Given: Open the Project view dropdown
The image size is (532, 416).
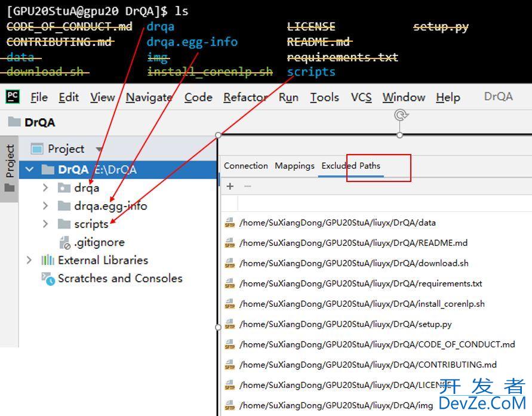Looking at the screenshot, I should click(x=99, y=149).
